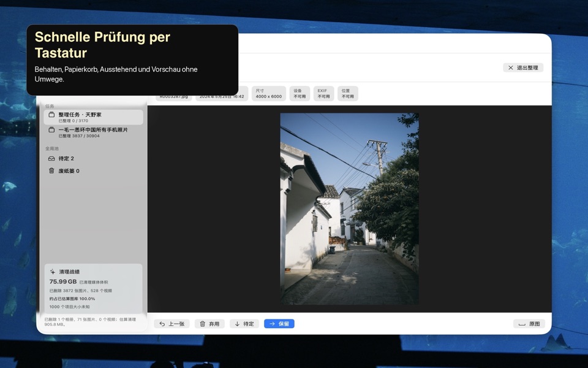
Task: Open the 一毛一葱环中国所有手机照片 task
Action: [93, 132]
